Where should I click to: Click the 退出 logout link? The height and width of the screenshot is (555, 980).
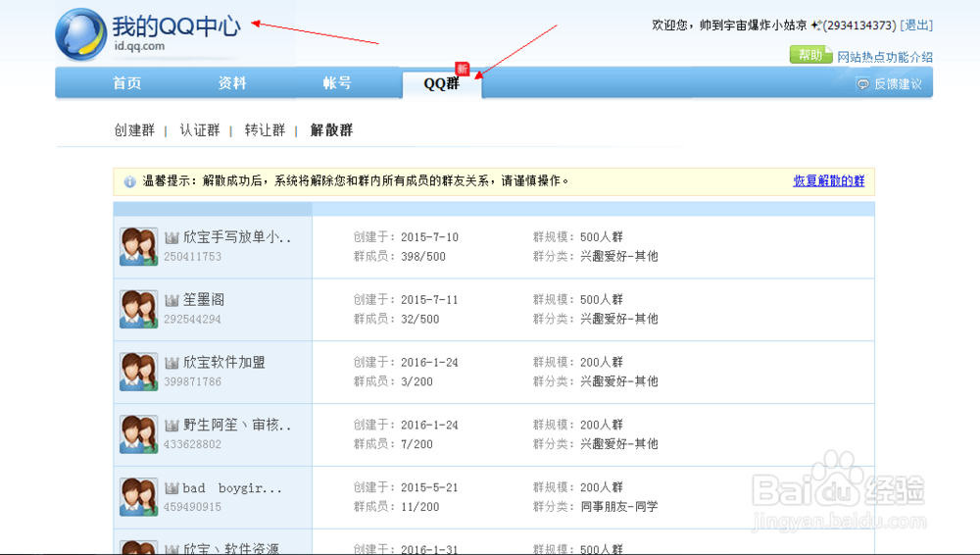916,25
